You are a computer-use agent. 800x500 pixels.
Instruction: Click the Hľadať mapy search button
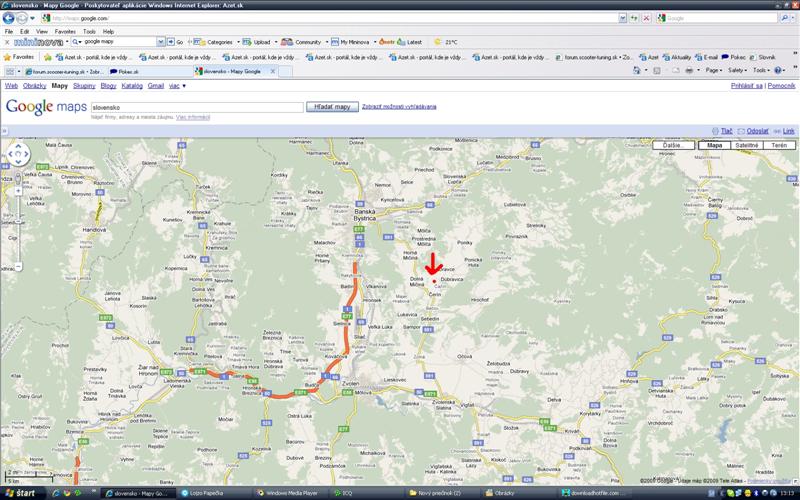tap(327, 106)
